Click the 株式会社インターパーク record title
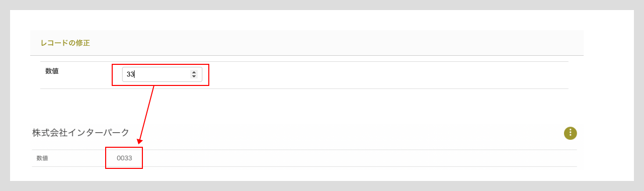644x191 pixels. (81, 133)
